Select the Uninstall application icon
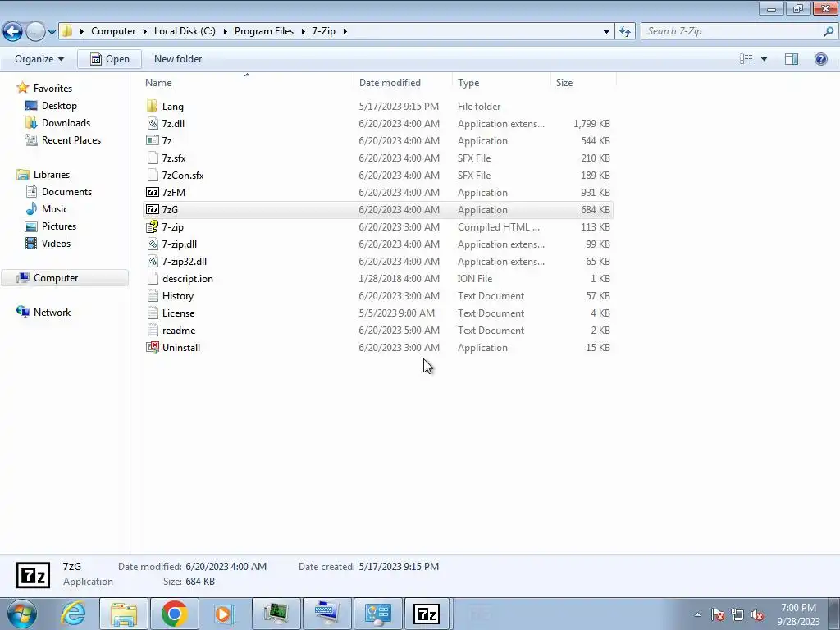Image resolution: width=840 pixels, height=630 pixels. click(x=153, y=347)
